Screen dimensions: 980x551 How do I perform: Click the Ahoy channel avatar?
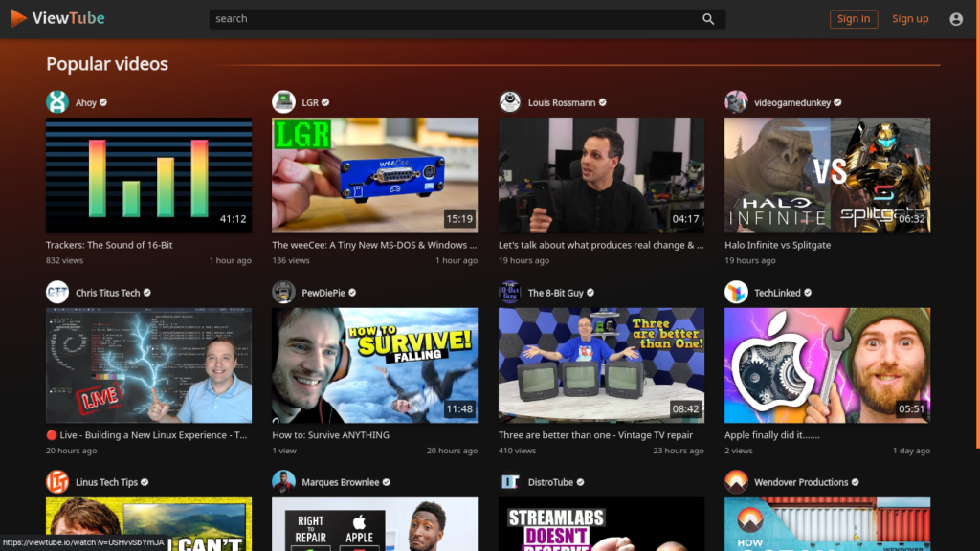pos(57,102)
